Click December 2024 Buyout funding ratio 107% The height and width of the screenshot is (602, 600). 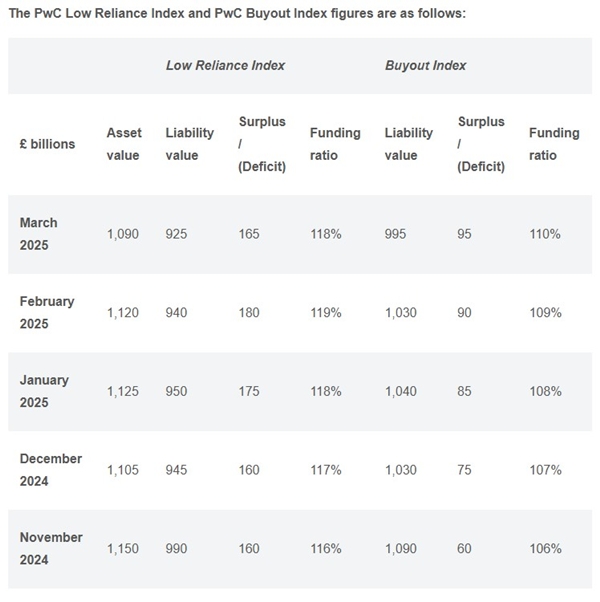click(x=545, y=470)
